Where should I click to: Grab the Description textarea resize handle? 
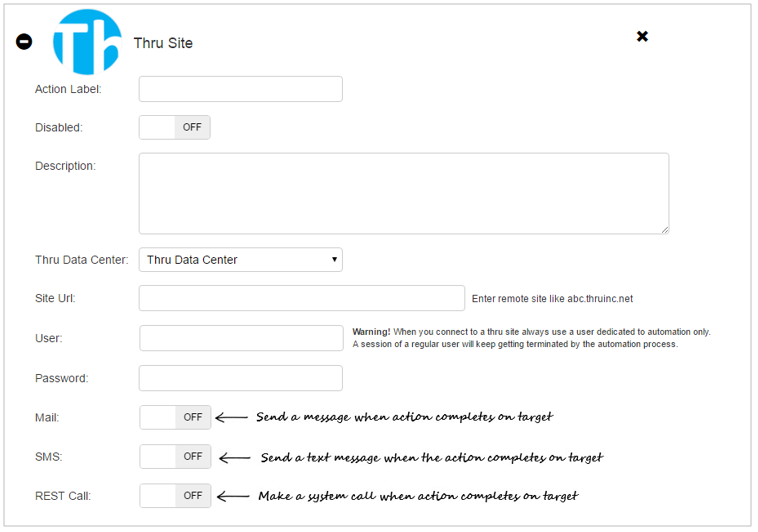(x=665, y=230)
